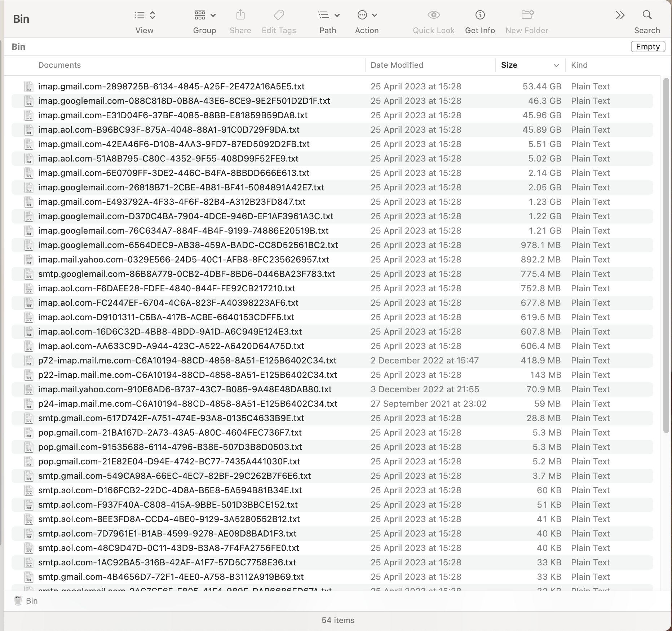Click the Bin icon in the path bar
The image size is (672, 631).
click(x=18, y=601)
